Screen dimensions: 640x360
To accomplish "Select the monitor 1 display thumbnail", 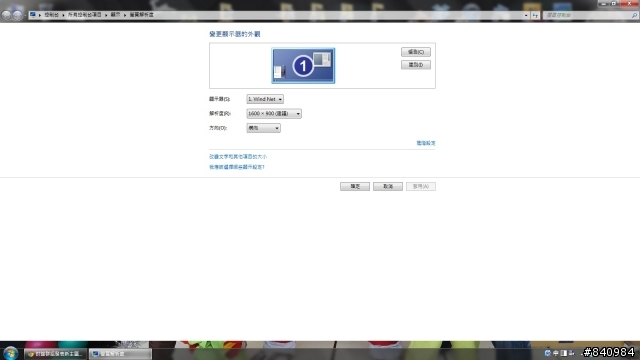I will (x=303, y=66).
